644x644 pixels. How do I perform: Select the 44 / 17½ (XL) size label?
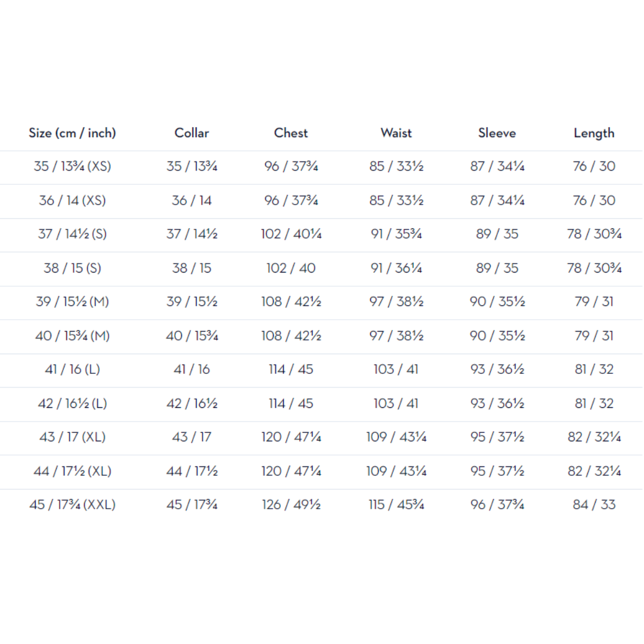pos(72,471)
